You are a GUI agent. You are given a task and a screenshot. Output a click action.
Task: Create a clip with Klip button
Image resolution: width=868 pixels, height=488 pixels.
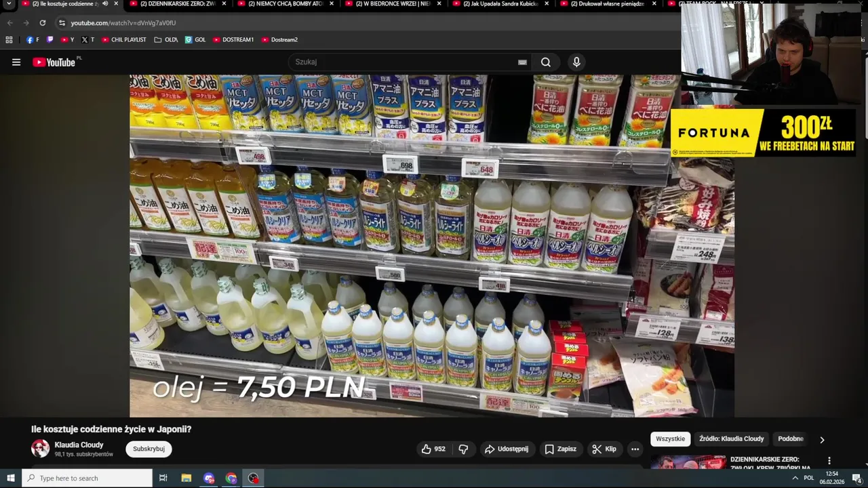tap(604, 449)
